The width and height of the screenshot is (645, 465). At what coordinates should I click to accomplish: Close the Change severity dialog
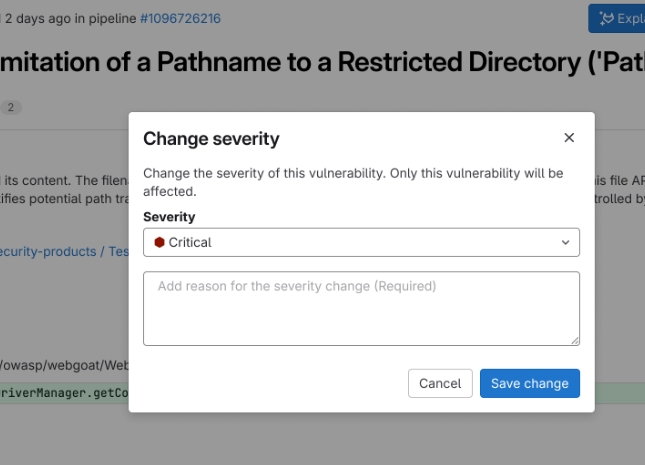pyautogui.click(x=569, y=138)
